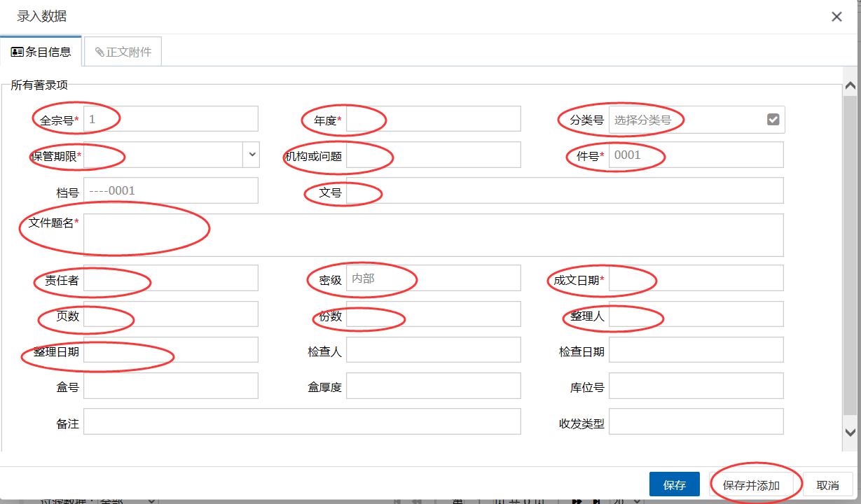
Task: Click the 件号 field showing 0001
Action: point(696,155)
